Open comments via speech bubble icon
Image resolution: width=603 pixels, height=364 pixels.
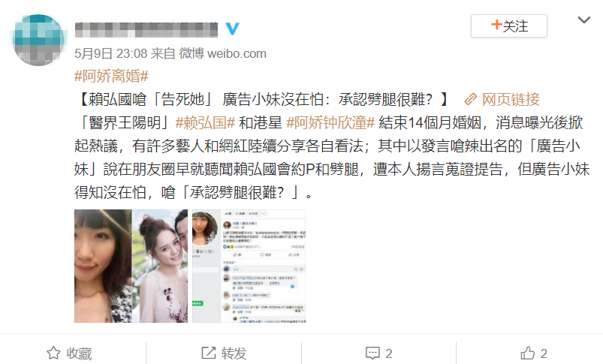pos(372,353)
